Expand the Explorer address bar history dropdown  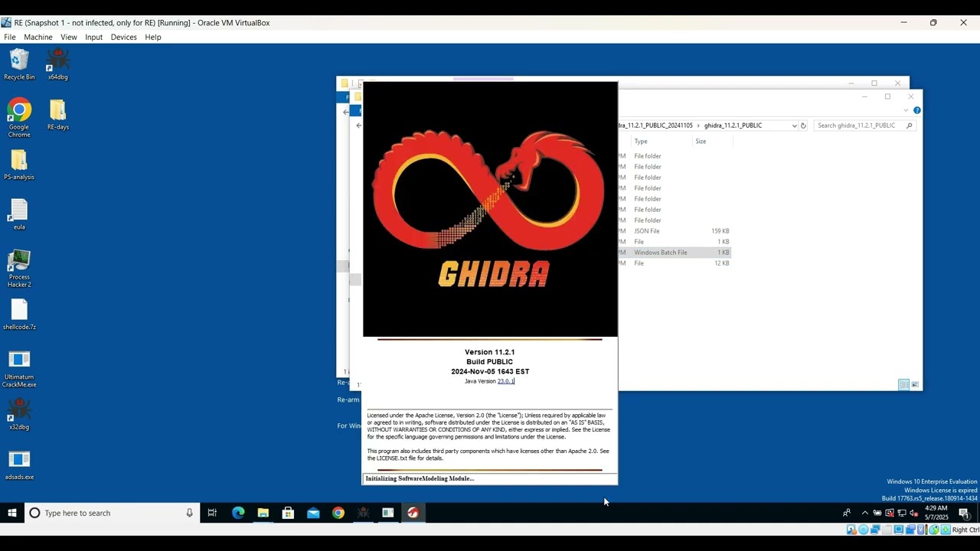(x=794, y=126)
